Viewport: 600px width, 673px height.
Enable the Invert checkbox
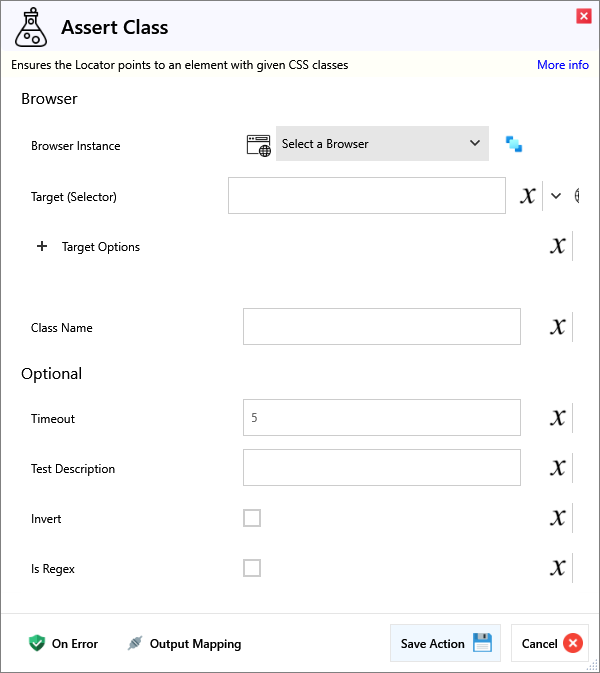(x=252, y=518)
